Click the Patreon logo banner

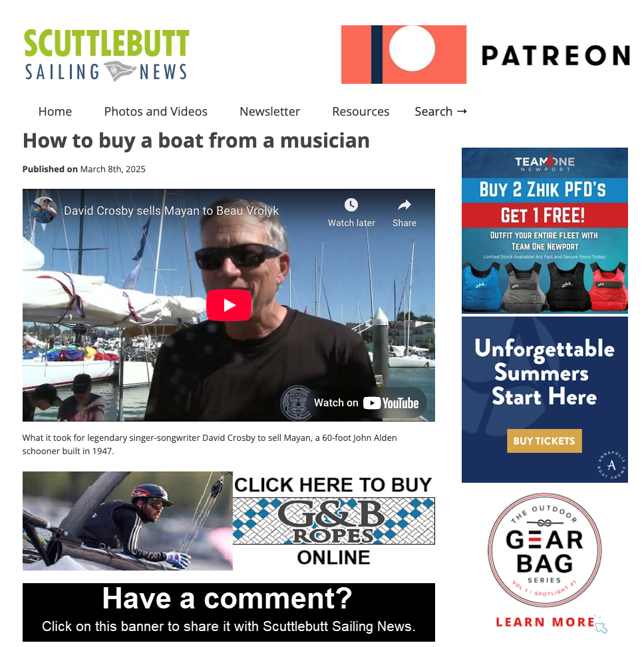486,55
